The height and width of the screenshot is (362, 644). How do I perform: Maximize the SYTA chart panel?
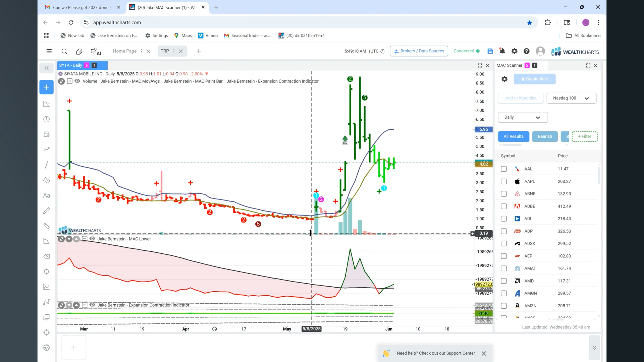(480, 65)
